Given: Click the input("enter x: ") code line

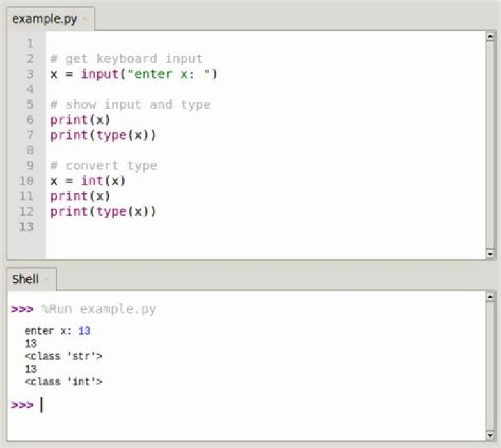Looking at the screenshot, I should tap(134, 74).
